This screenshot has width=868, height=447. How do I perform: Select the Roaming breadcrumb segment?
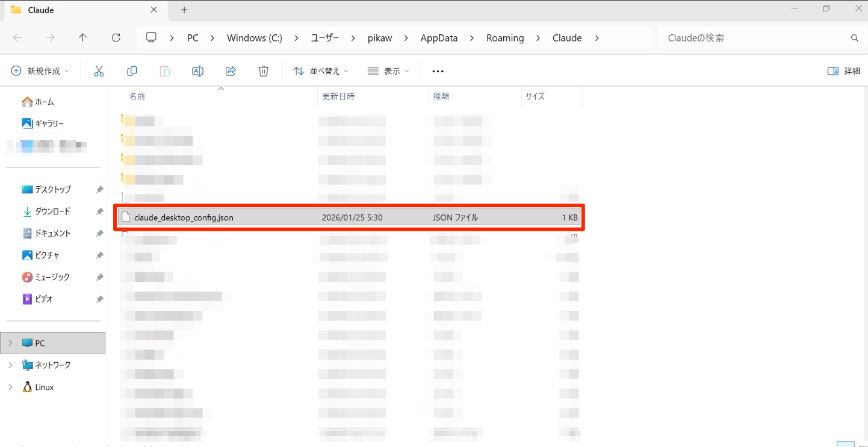(x=505, y=38)
